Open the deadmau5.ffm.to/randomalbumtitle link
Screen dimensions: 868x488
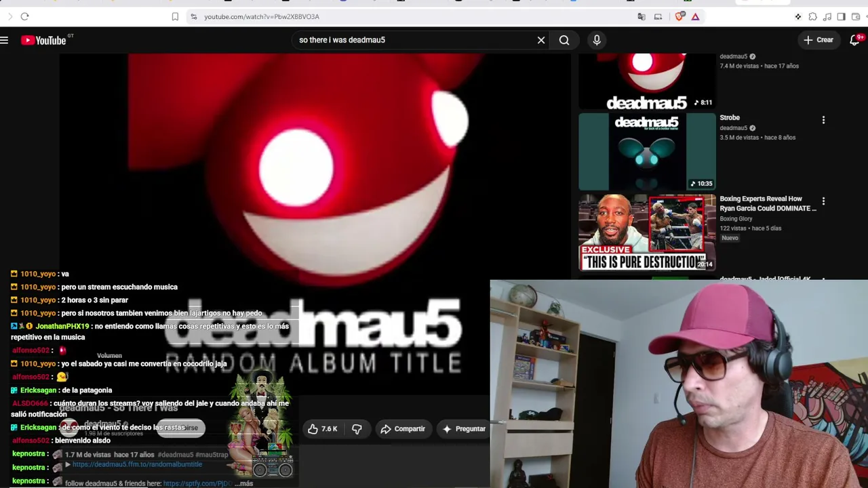[x=137, y=464]
